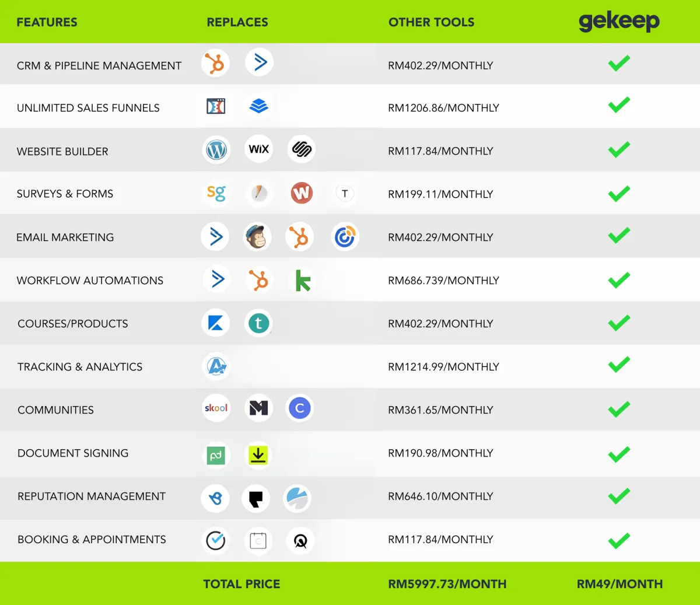Click the RM49/MONTH price text
The width and height of the screenshot is (700, 605).
point(619,584)
